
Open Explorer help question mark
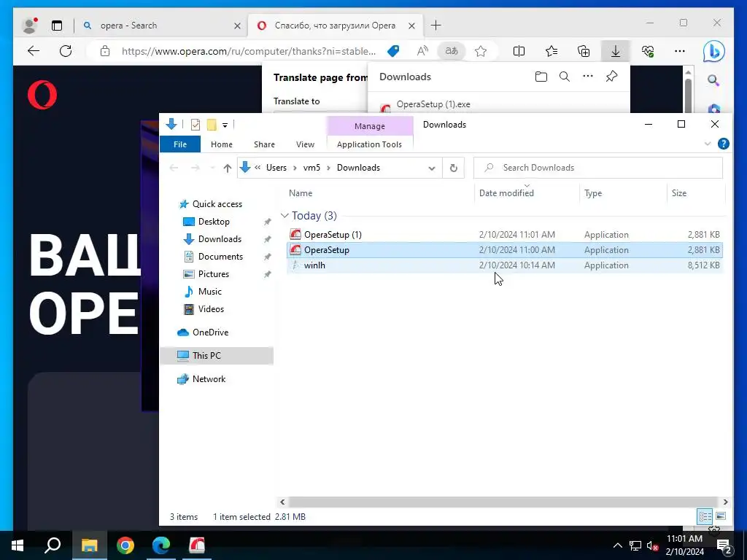[723, 144]
